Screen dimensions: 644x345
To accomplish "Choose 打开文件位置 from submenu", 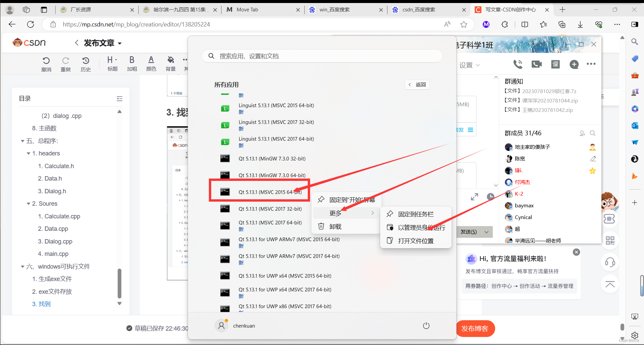I will (x=416, y=241).
